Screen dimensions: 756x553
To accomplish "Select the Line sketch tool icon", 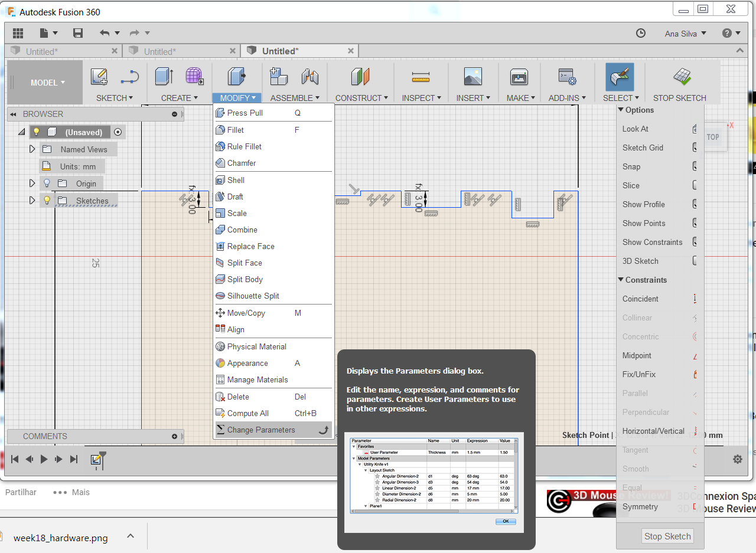I will pos(129,77).
